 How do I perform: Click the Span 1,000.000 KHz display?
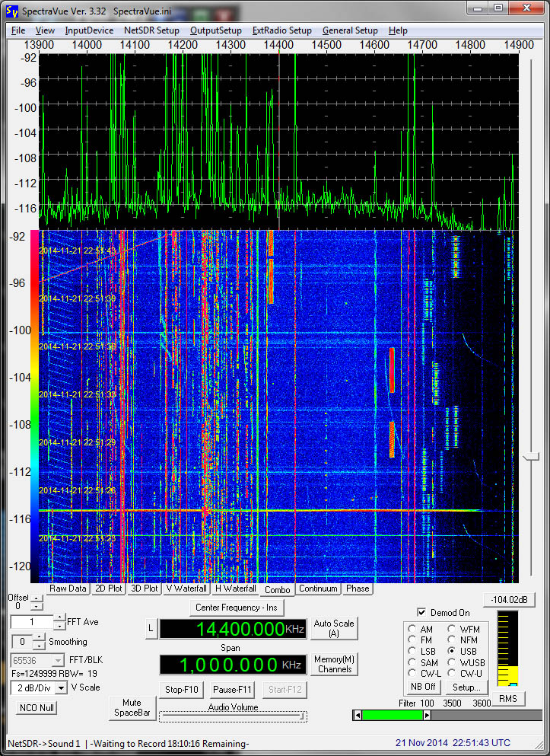[x=233, y=665]
